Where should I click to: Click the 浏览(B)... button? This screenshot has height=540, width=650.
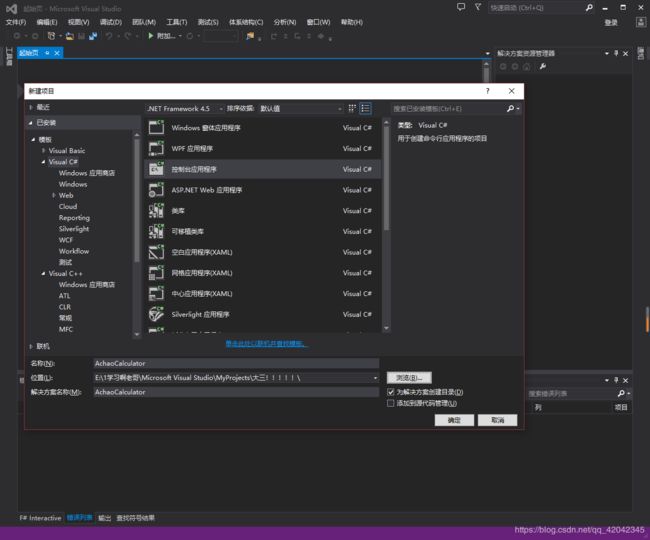coord(409,378)
